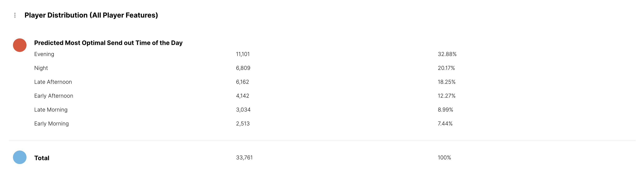Click the blue Total circle indicator
Image resolution: width=644 pixels, height=176 pixels.
tap(20, 157)
